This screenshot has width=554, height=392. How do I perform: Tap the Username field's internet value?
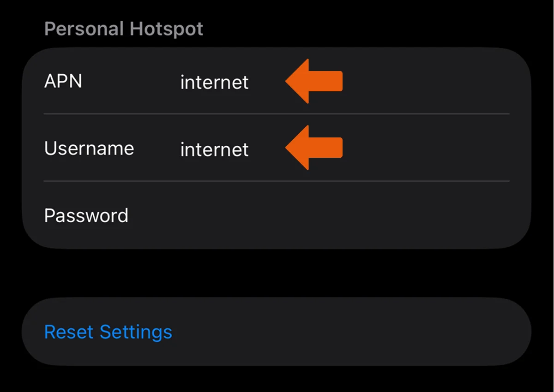coord(214,149)
